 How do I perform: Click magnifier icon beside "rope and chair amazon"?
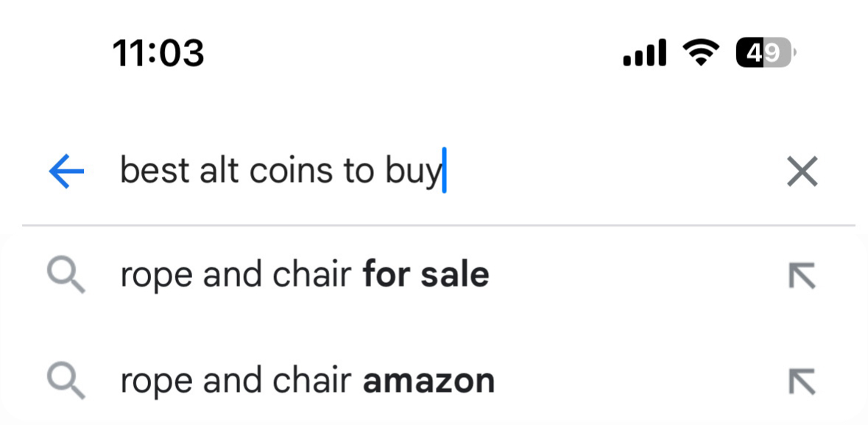pos(66,382)
